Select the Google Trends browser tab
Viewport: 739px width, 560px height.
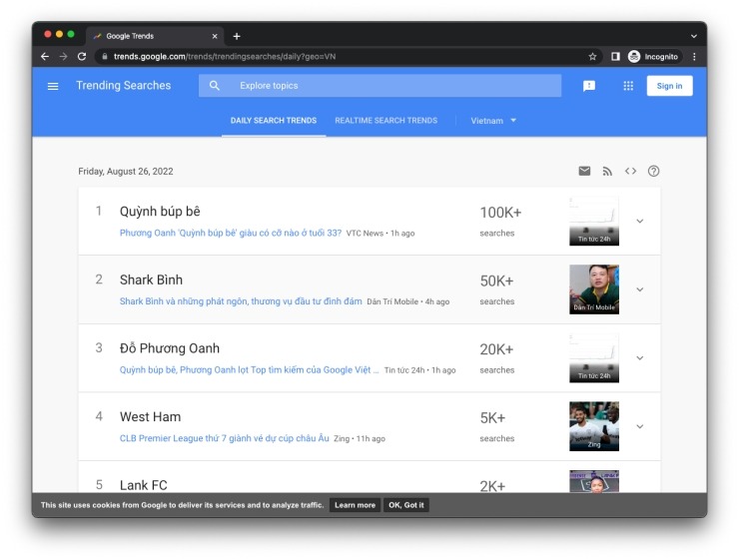[155, 36]
